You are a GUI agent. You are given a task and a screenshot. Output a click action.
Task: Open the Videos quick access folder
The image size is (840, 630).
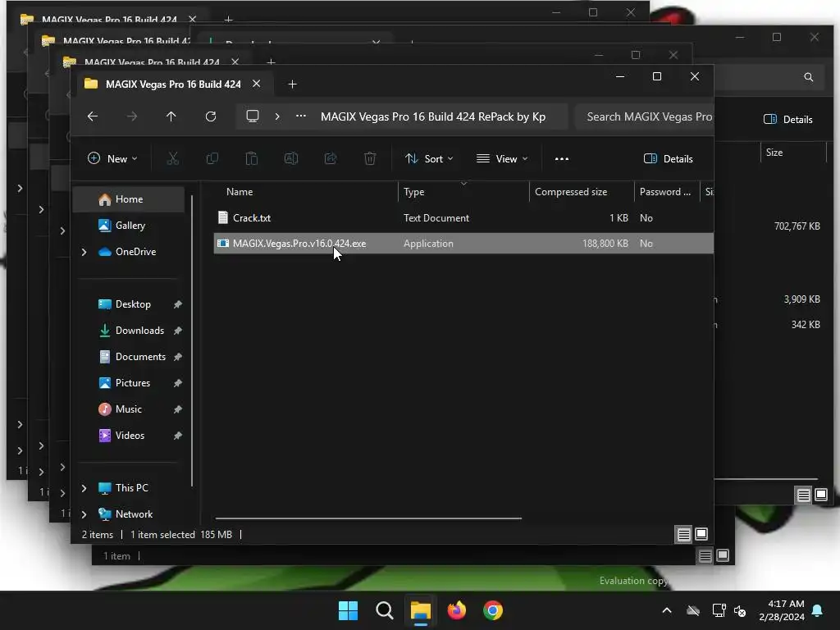point(130,436)
